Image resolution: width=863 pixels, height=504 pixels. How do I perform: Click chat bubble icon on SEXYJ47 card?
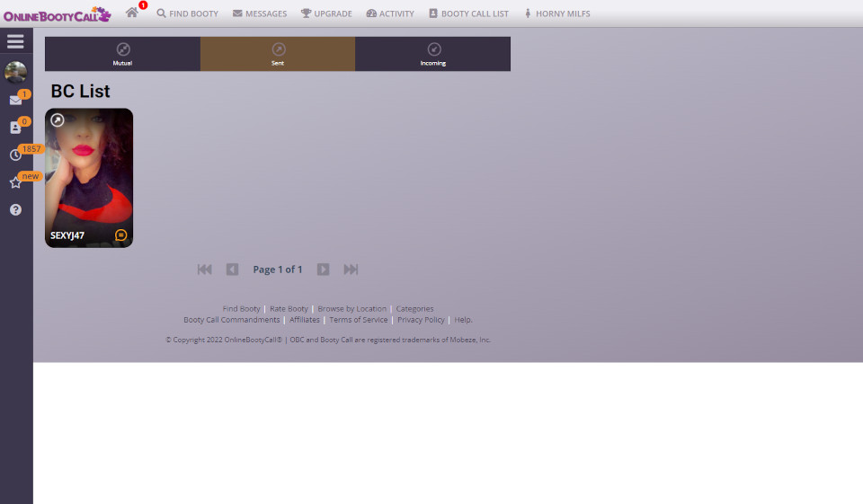click(120, 235)
